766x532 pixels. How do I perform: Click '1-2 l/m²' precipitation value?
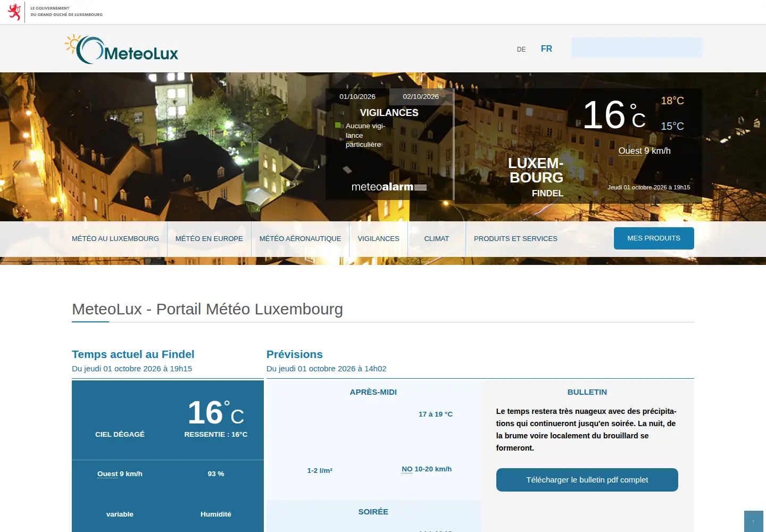pos(320,470)
